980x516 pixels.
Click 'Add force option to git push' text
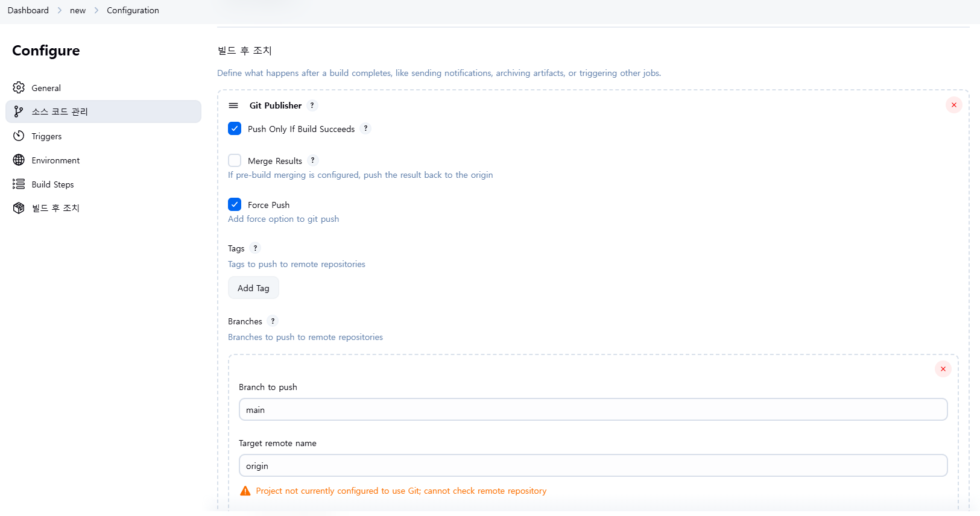pos(283,219)
